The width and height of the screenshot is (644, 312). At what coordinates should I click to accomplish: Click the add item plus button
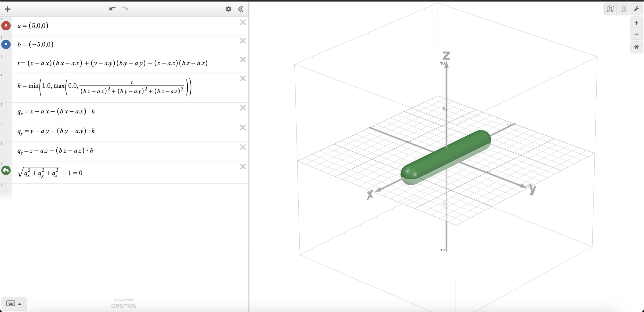coord(8,9)
